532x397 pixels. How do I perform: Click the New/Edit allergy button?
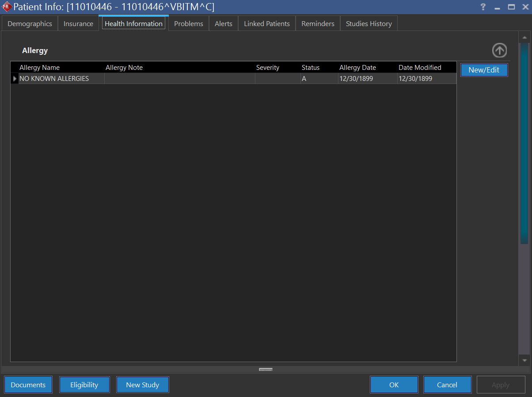tap(484, 70)
